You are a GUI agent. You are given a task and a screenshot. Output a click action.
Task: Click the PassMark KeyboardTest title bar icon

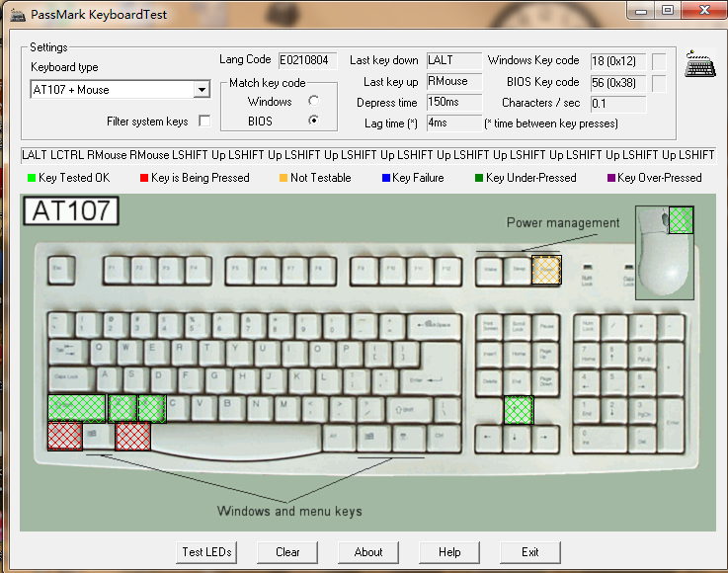tap(18, 15)
